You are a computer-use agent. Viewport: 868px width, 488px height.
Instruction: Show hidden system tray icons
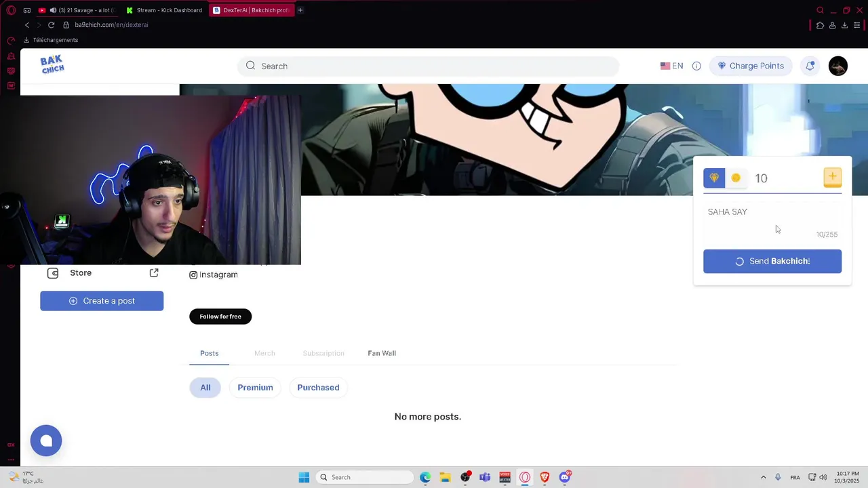[763, 477]
